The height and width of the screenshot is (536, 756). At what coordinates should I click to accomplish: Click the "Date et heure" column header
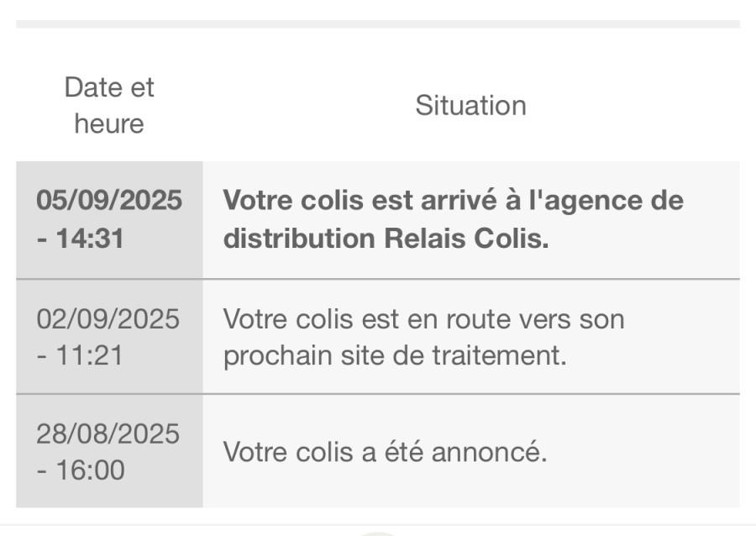[109, 106]
